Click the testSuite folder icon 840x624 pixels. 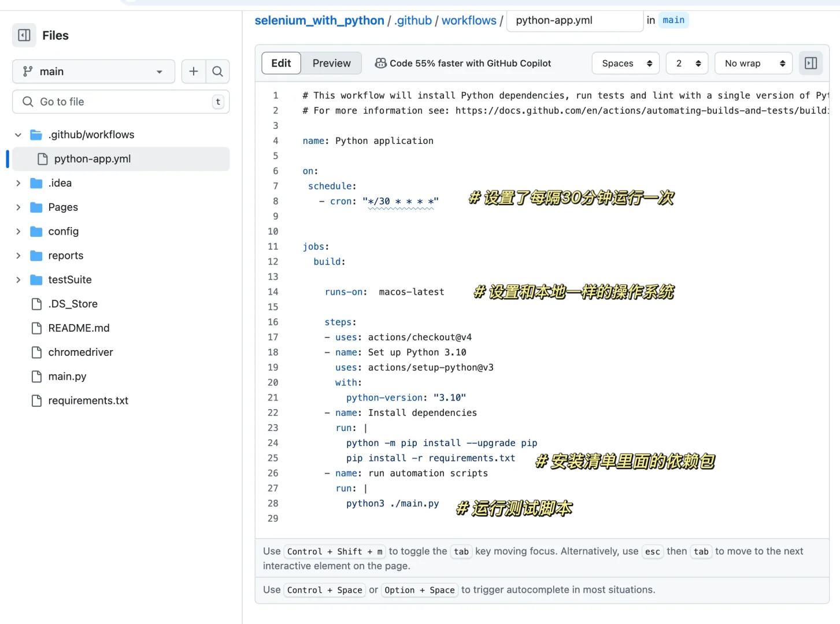(36, 280)
